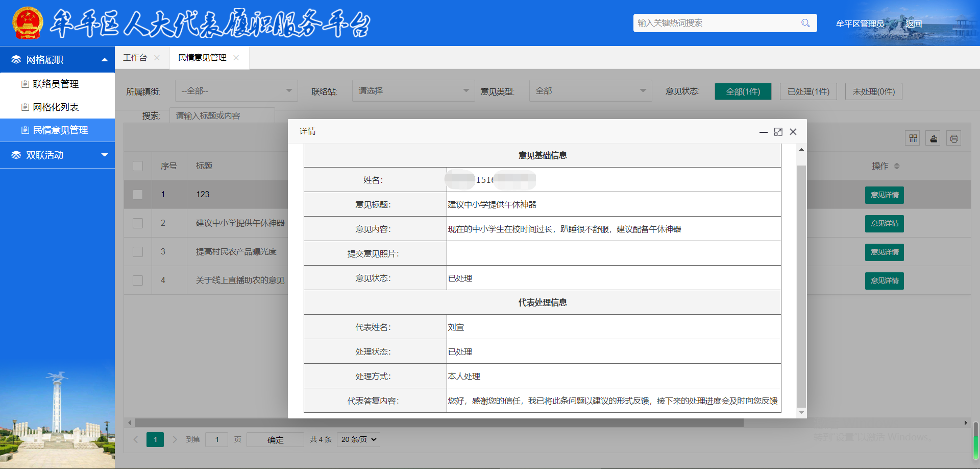Close the 工作台 tab
This screenshot has height=469, width=980.
click(x=157, y=58)
